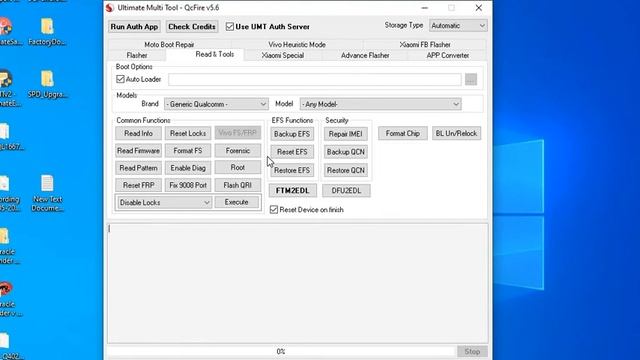Viewport: 640px width, 360px height.
Task: Click the Auto Loader path input field
Action: (315, 80)
